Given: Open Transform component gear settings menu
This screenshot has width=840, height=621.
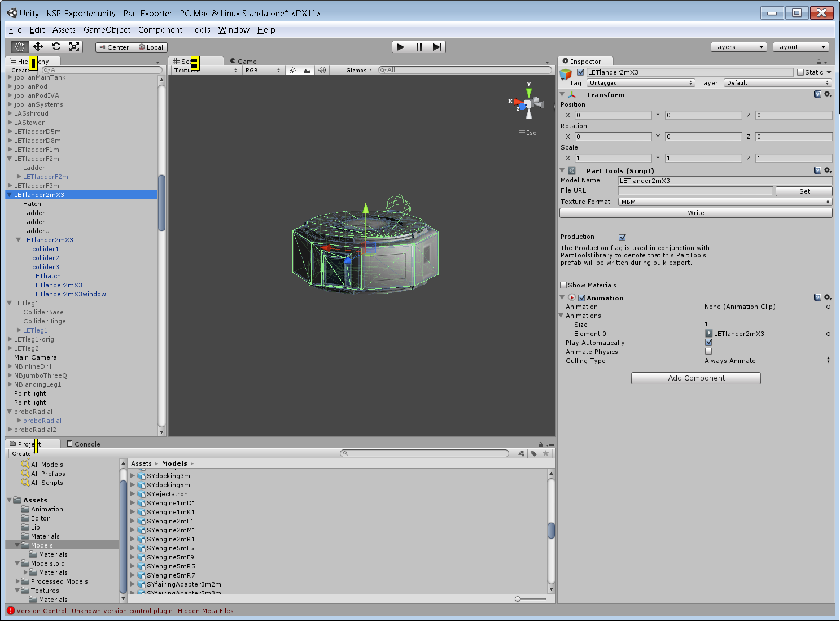Looking at the screenshot, I should click(x=828, y=94).
